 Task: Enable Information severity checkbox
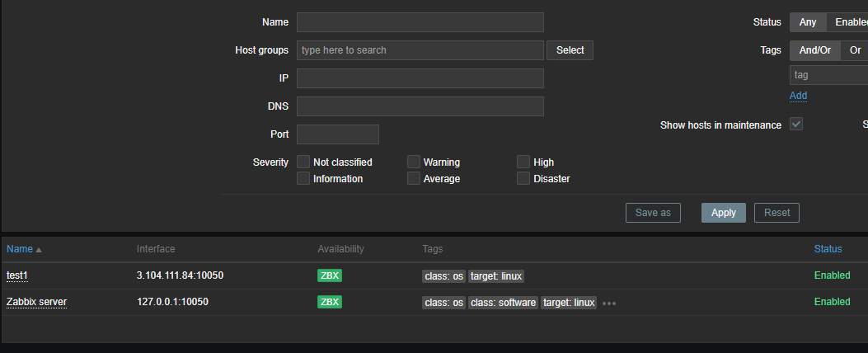[303, 178]
